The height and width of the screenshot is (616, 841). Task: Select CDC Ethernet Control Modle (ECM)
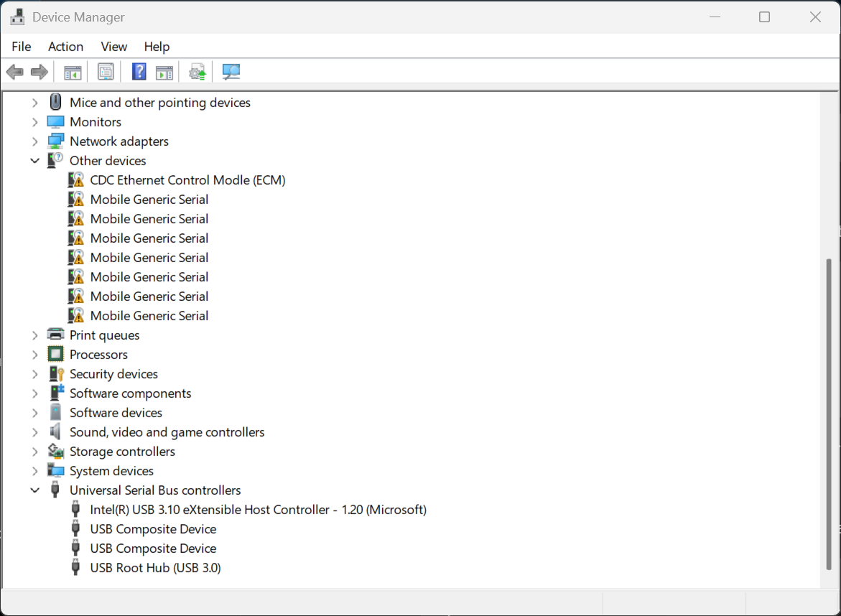coord(187,180)
